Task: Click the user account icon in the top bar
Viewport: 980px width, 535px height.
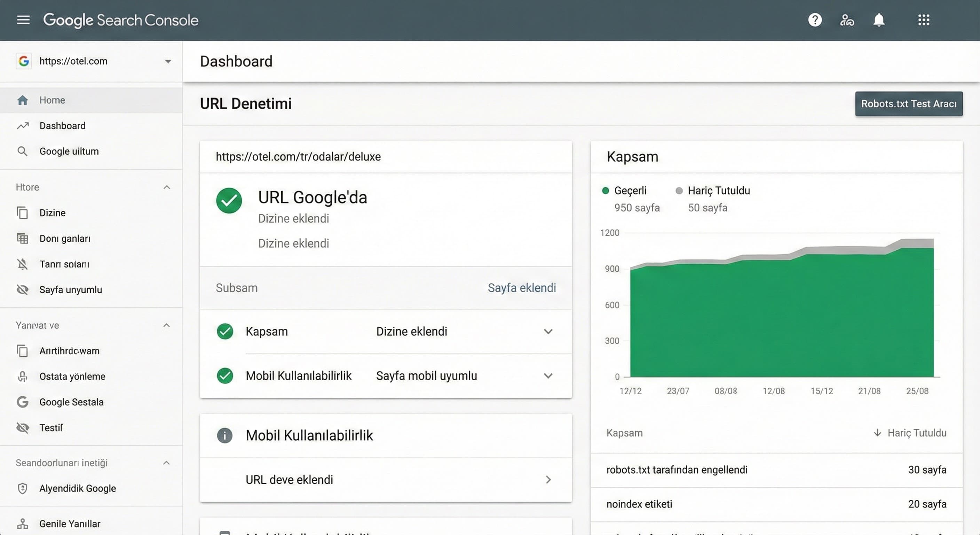Action: coord(846,20)
